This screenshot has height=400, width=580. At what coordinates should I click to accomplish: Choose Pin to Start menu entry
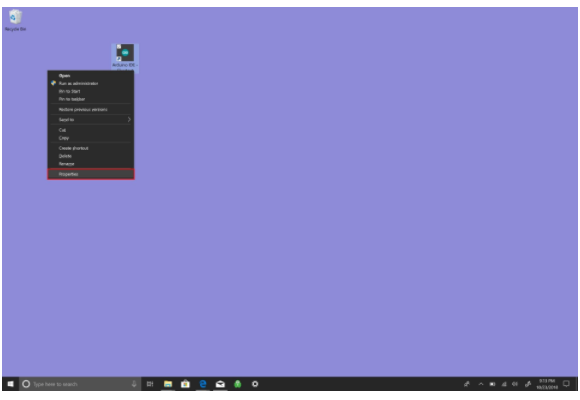pyautogui.click(x=91, y=91)
